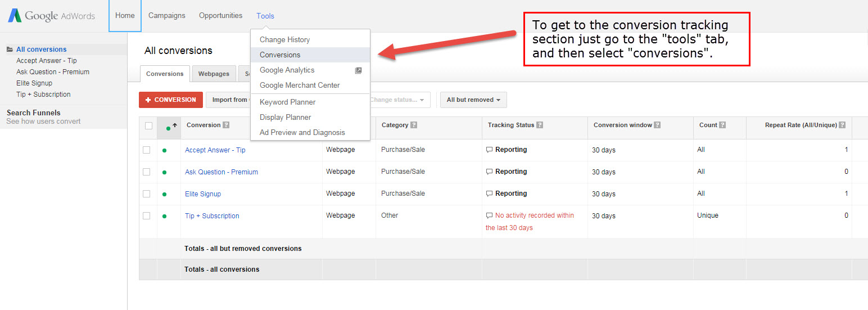Click repeat rate value for Elite Signup
The height and width of the screenshot is (310, 868).
pyautogui.click(x=846, y=194)
